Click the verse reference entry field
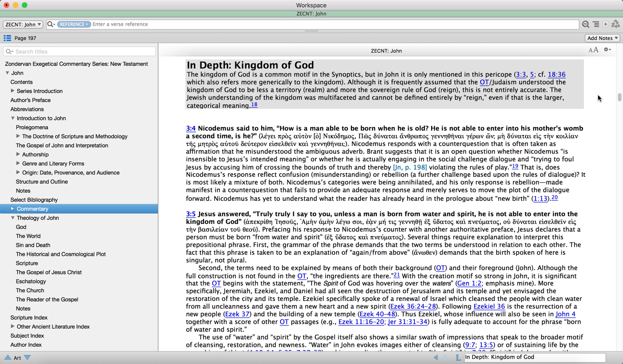The width and height of the screenshot is (623, 364). 335,24
